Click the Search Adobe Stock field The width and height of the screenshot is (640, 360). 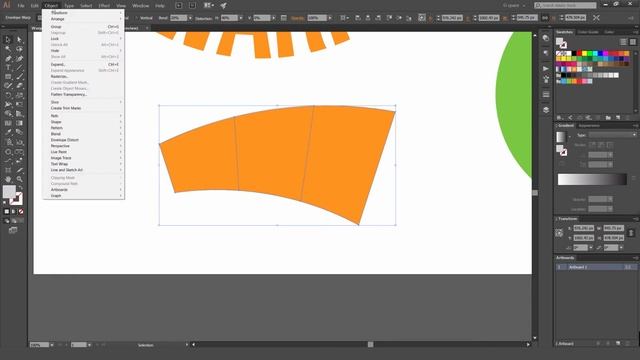pos(565,5)
